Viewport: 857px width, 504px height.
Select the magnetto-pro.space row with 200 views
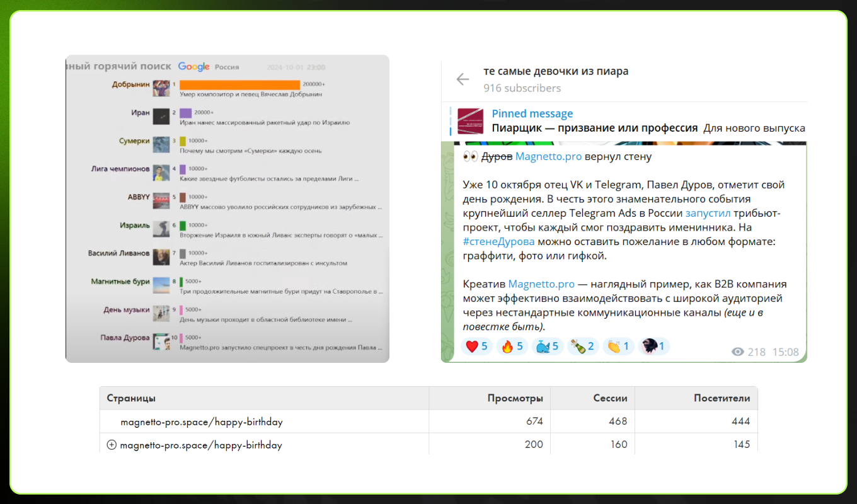428,444
